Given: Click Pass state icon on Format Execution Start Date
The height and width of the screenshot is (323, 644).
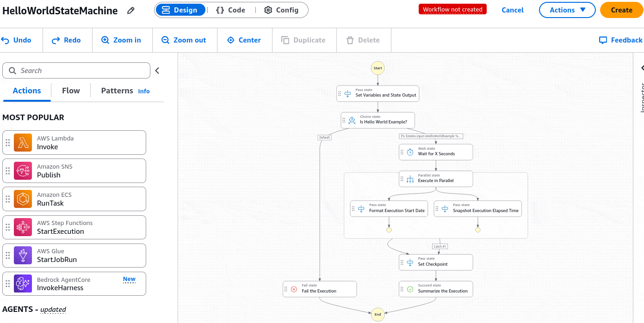Looking at the screenshot, I should tap(361, 209).
